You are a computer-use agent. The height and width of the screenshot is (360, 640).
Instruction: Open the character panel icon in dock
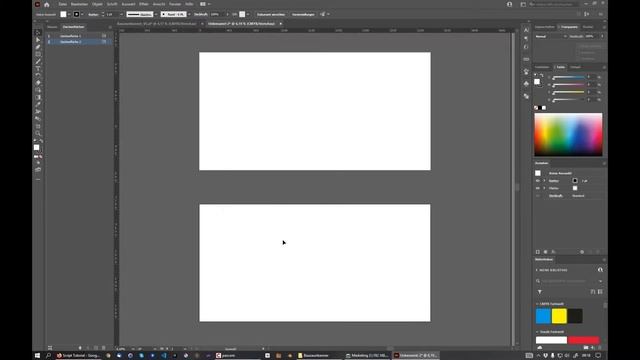pos(526,30)
